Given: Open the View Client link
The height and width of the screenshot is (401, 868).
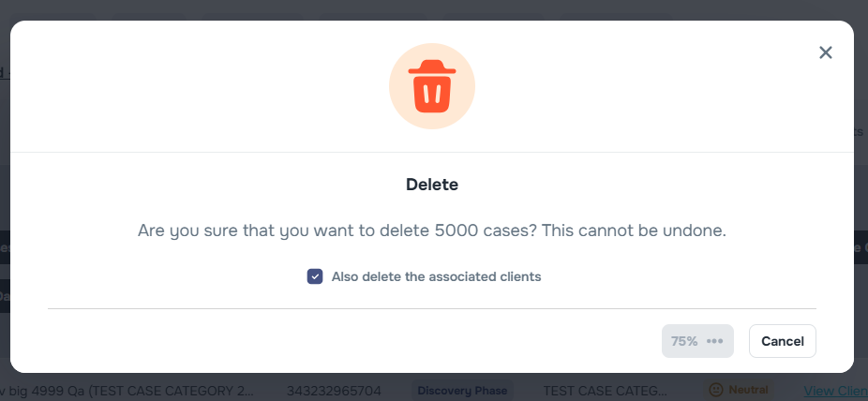Looking at the screenshot, I should (833, 390).
